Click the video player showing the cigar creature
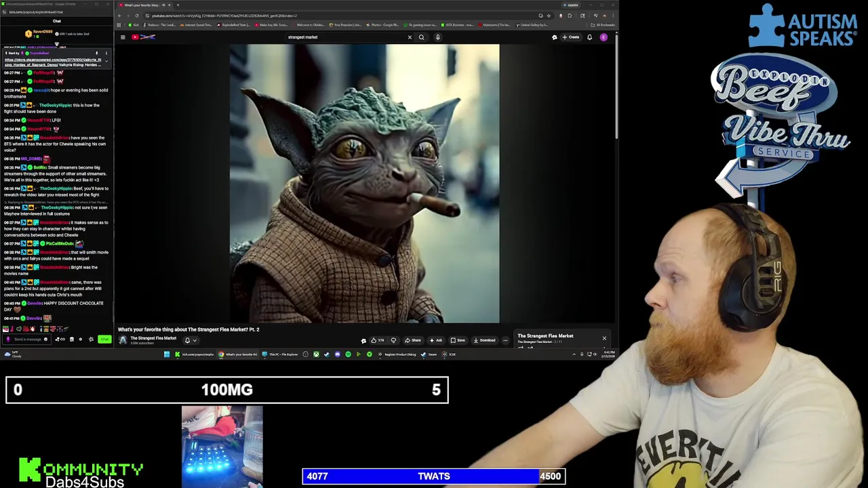This screenshot has height=488, width=868. coord(364,184)
